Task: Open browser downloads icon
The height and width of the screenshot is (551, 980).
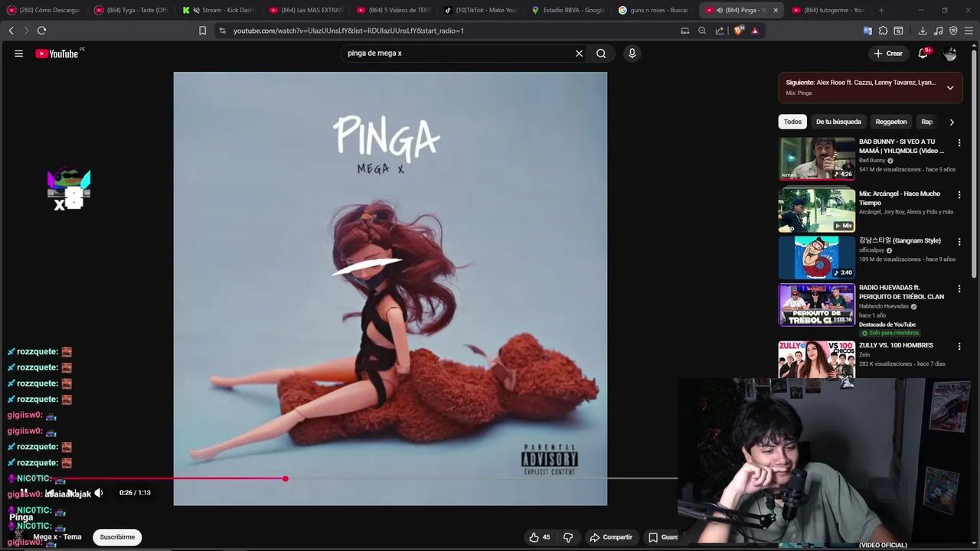Action: coord(923,31)
